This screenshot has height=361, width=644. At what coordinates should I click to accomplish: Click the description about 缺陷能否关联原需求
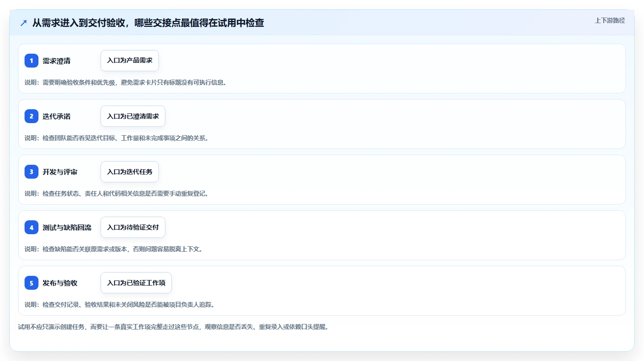coord(114,249)
